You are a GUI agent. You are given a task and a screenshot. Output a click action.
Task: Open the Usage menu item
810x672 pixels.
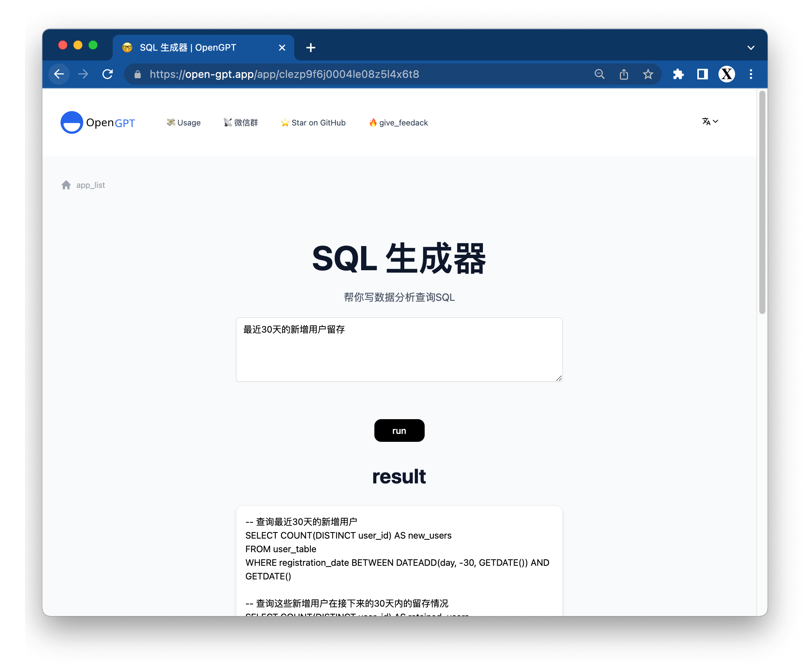[x=184, y=122]
